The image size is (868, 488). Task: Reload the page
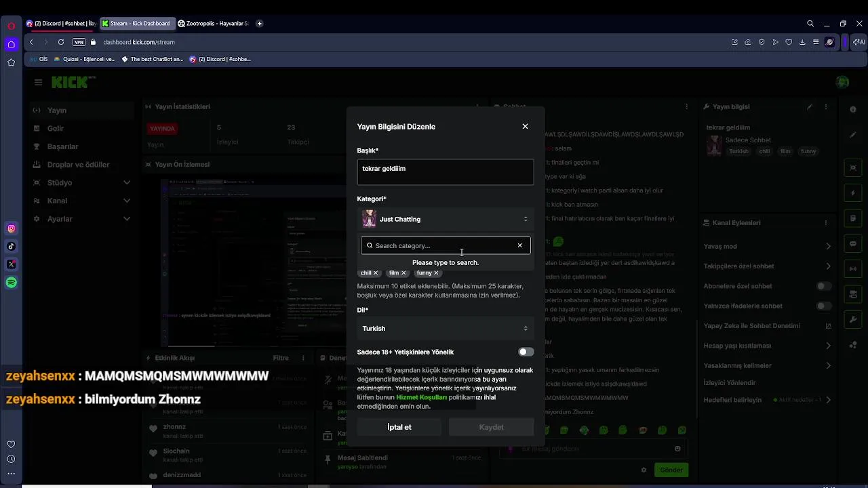coord(61,42)
